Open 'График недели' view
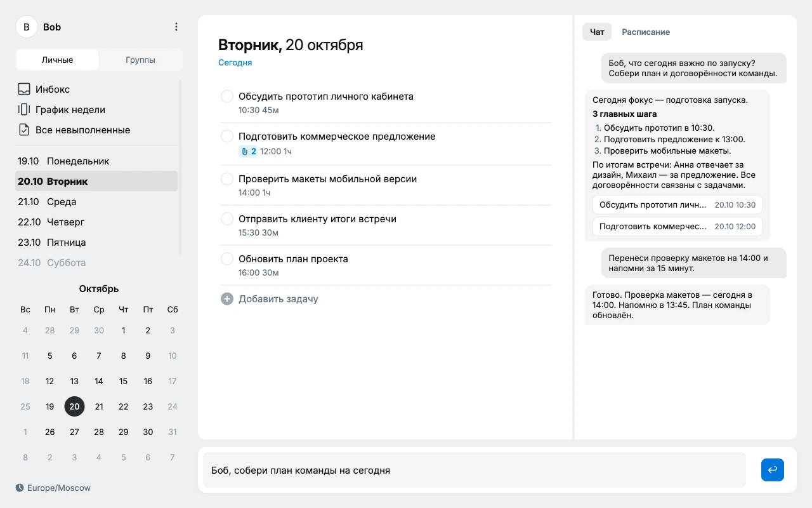This screenshot has height=508, width=812. pos(96,109)
